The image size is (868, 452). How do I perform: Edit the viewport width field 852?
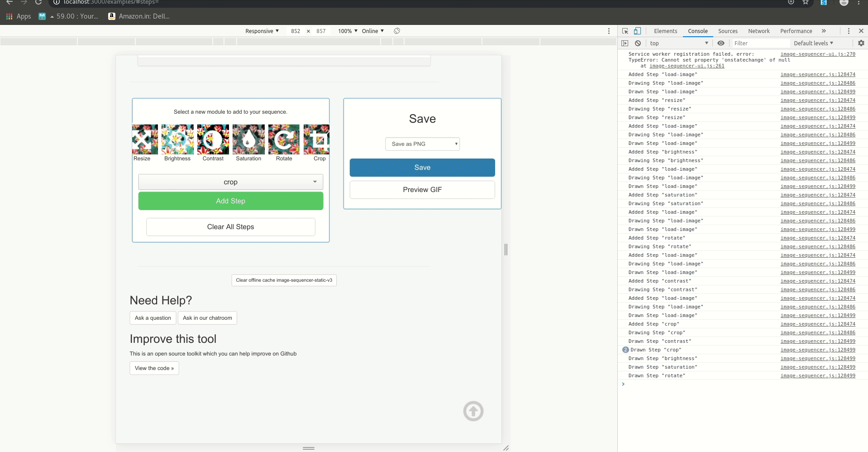coord(296,31)
